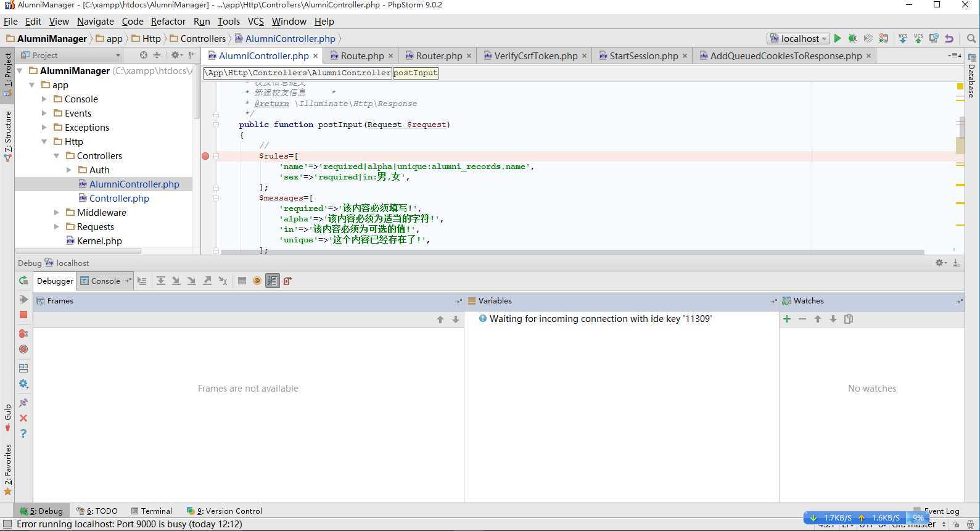Select next frame down arrow in Frames
This screenshot has height=531, width=980.
tap(456, 319)
